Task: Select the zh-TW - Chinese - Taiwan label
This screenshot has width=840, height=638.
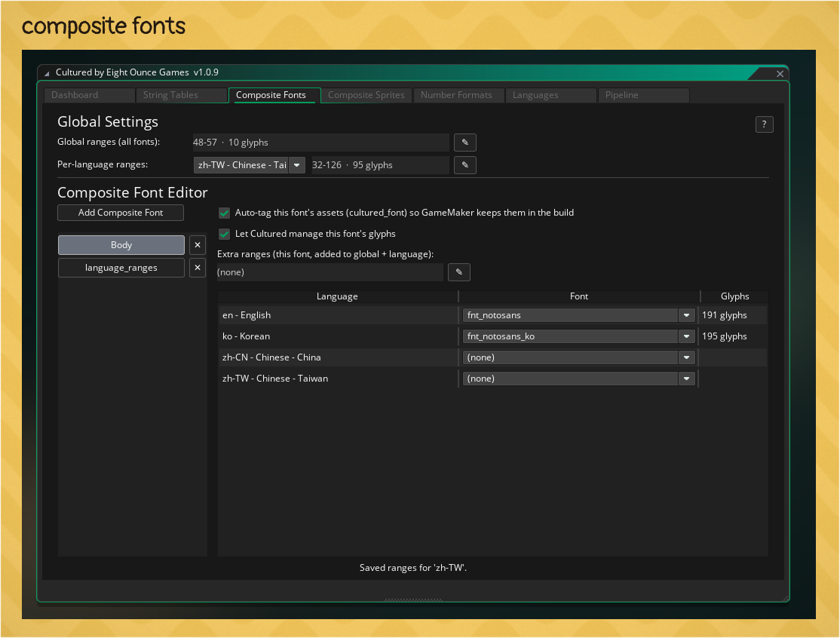Action: click(x=274, y=379)
